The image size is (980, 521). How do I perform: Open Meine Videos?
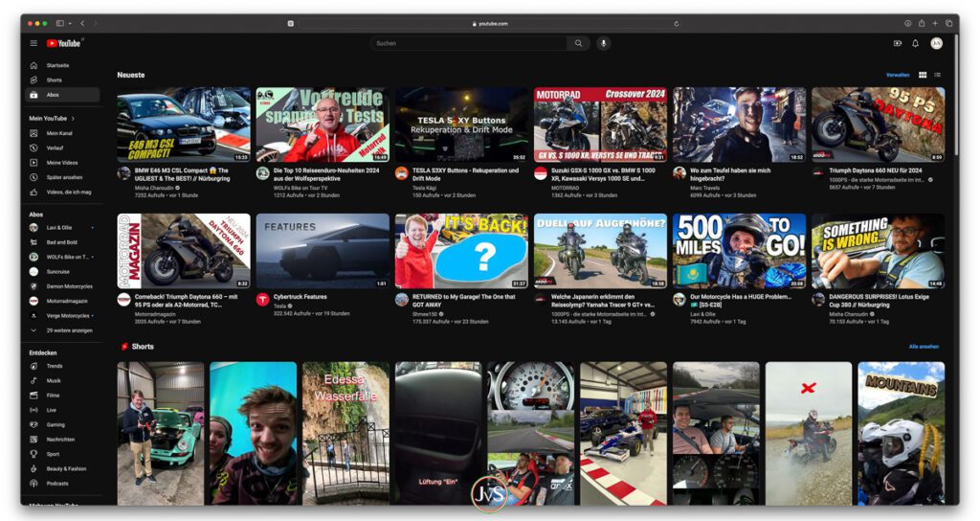(x=62, y=163)
